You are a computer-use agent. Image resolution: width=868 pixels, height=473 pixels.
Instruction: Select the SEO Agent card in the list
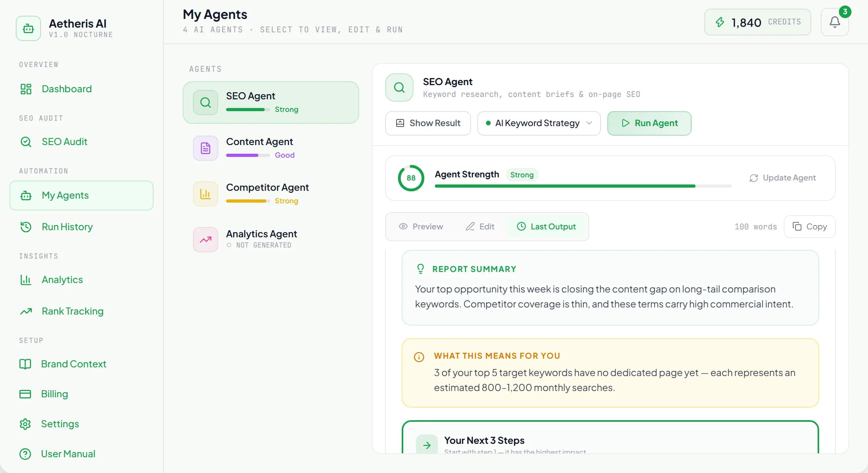271,102
